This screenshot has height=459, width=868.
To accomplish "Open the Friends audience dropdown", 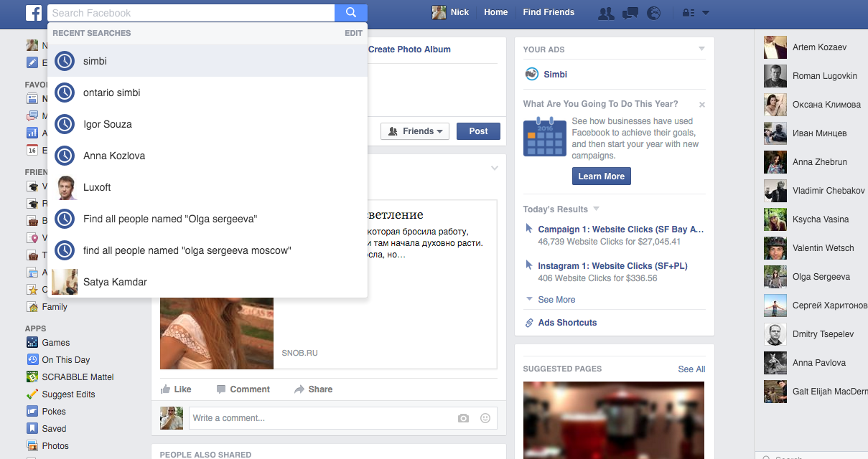I will click(415, 131).
